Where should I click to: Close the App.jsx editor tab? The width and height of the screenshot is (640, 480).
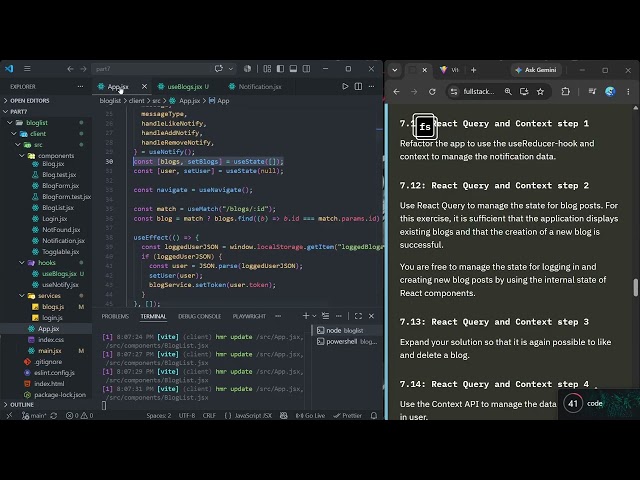(144, 87)
